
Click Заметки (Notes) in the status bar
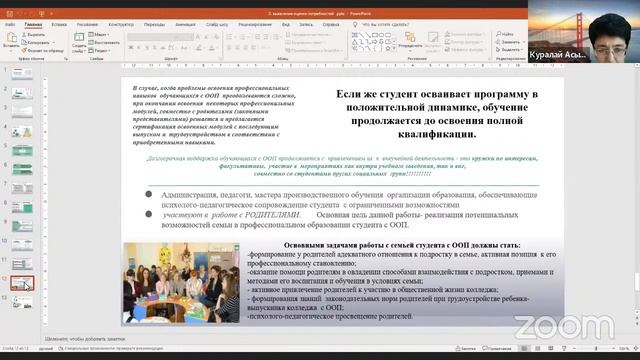click(466, 349)
